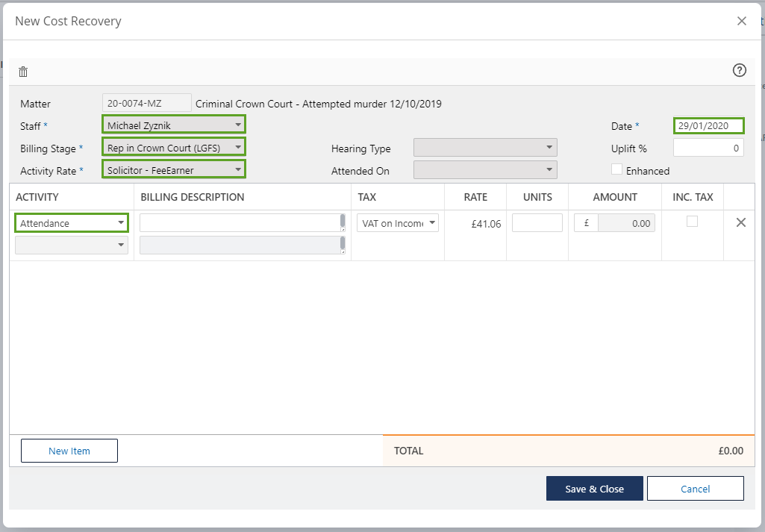The height and width of the screenshot is (532, 765).
Task: Open the Hearing Type dropdown
Action: pyautogui.click(x=484, y=148)
